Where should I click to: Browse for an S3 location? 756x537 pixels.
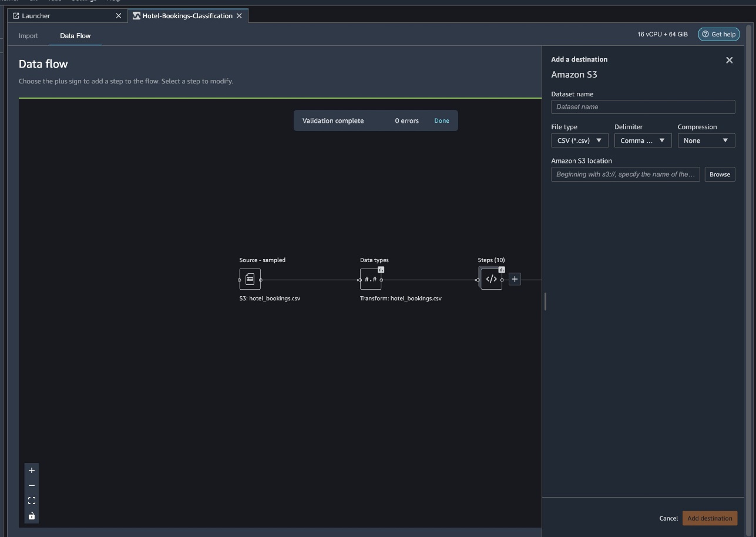[x=720, y=174]
